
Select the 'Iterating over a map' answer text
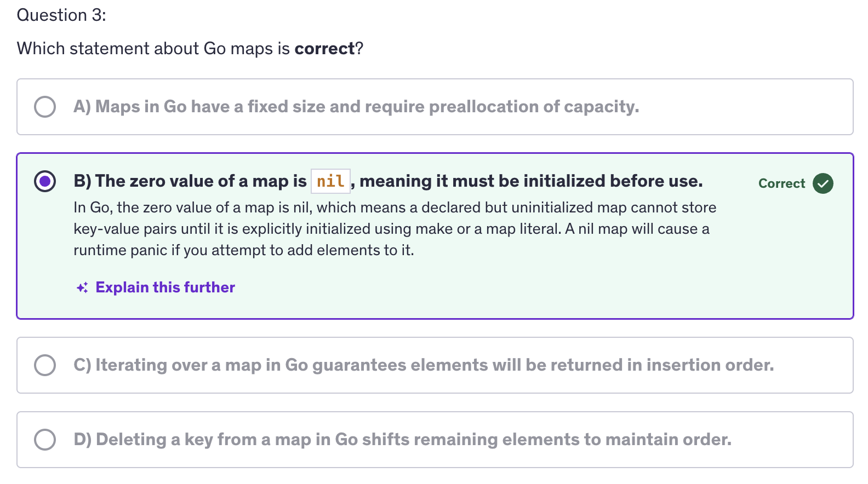424,365
